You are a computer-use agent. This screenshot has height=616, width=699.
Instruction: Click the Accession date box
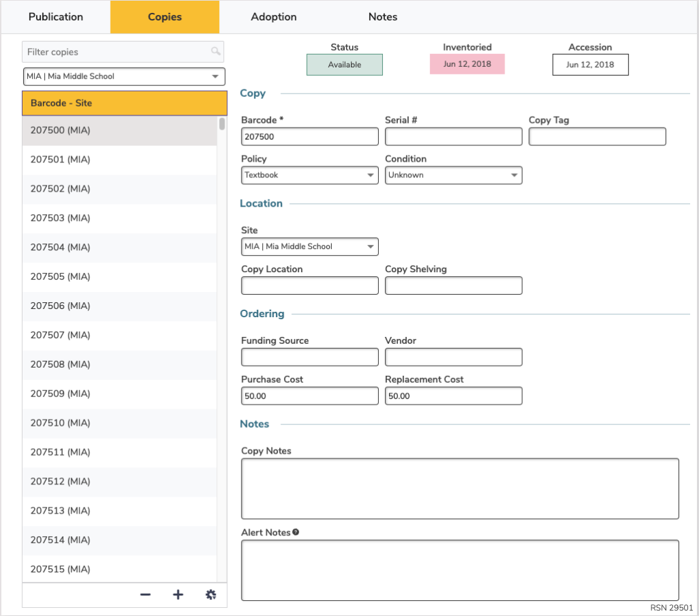[590, 65]
